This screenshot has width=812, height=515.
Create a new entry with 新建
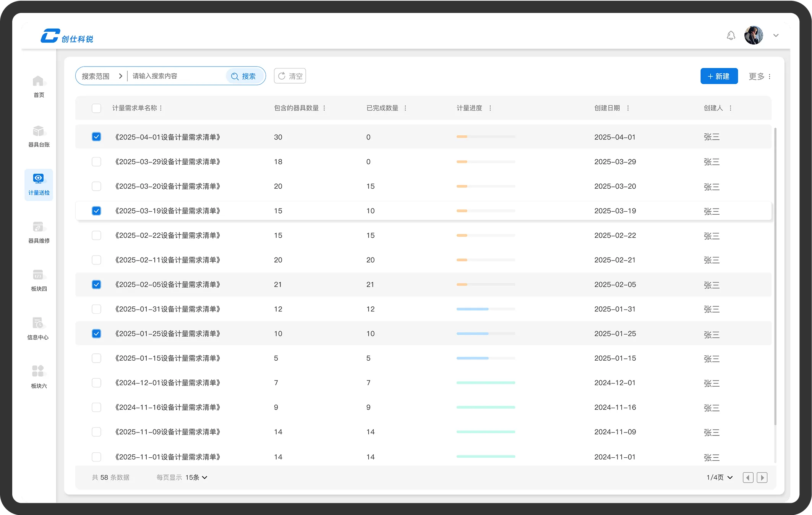[x=719, y=76]
